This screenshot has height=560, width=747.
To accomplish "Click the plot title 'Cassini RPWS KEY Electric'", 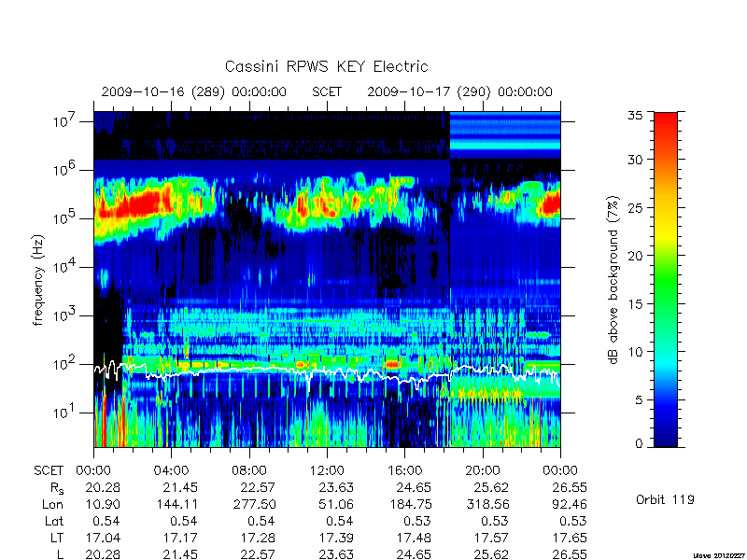I will [x=326, y=66].
